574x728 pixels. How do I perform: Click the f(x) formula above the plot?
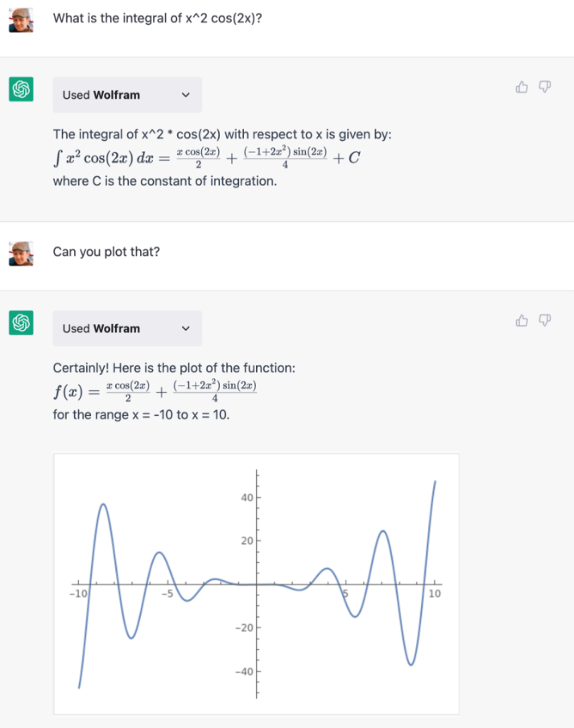155,392
